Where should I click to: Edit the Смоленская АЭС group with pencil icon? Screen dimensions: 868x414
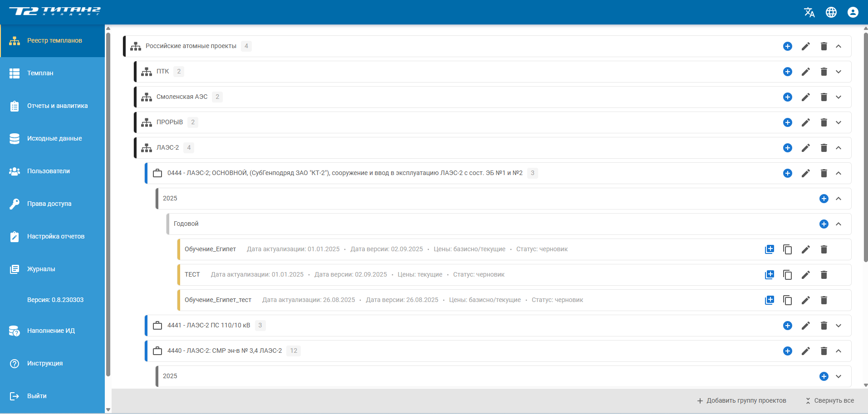pos(805,97)
